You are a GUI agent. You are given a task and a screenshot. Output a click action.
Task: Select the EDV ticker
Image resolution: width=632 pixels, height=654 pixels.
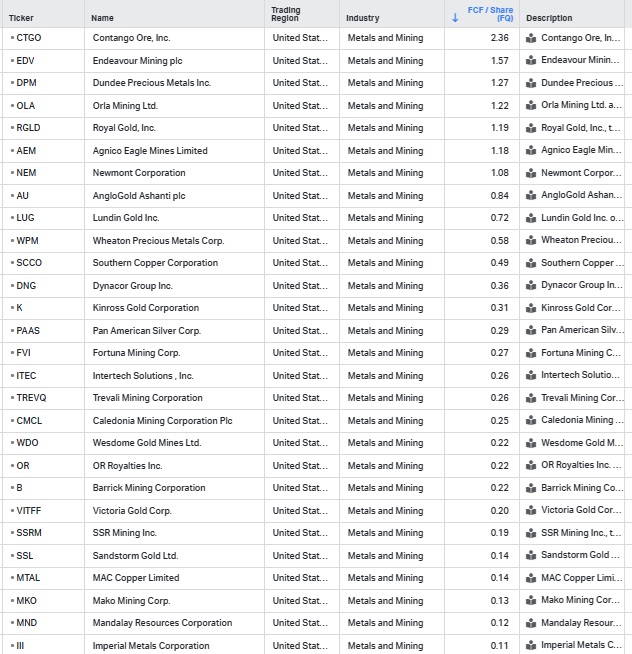25,61
